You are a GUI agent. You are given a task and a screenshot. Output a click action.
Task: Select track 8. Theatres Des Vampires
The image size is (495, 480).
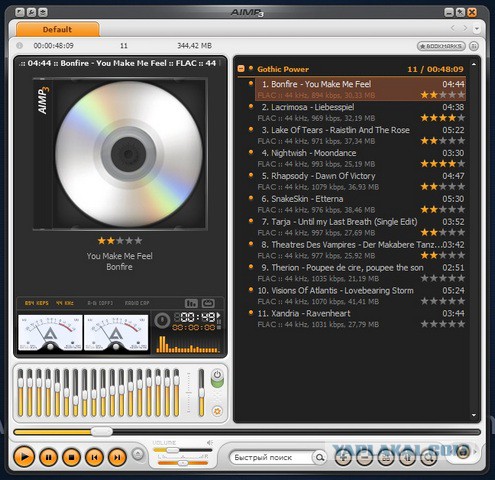pyautogui.click(x=360, y=250)
